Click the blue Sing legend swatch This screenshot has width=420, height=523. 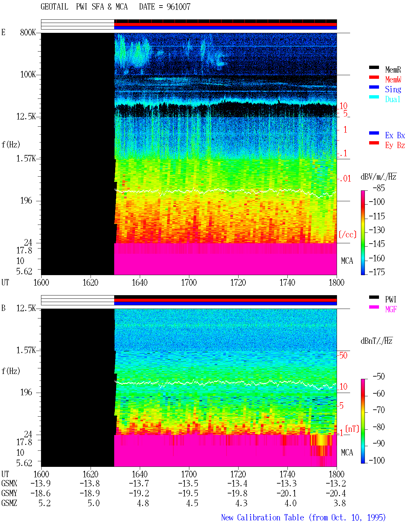coord(374,87)
